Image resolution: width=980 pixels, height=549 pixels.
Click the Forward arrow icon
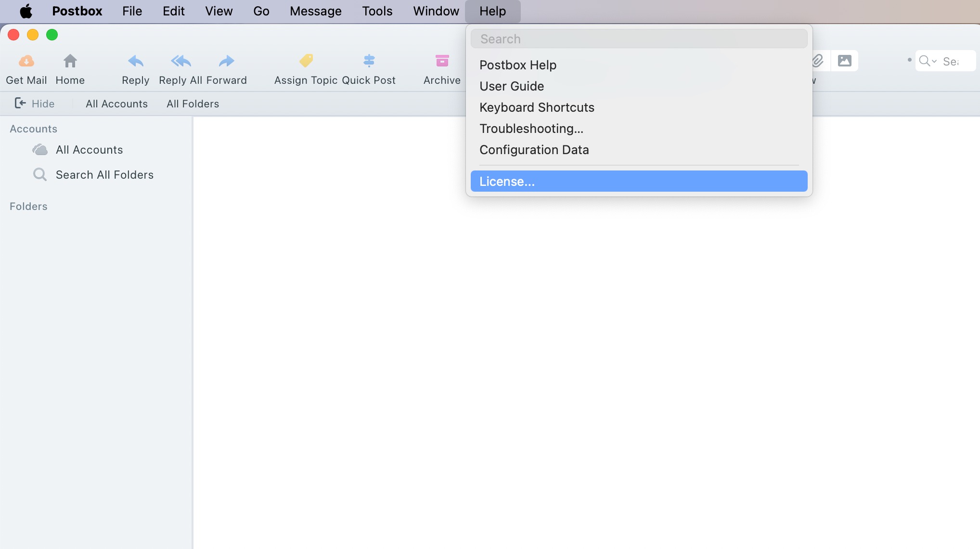(x=226, y=61)
